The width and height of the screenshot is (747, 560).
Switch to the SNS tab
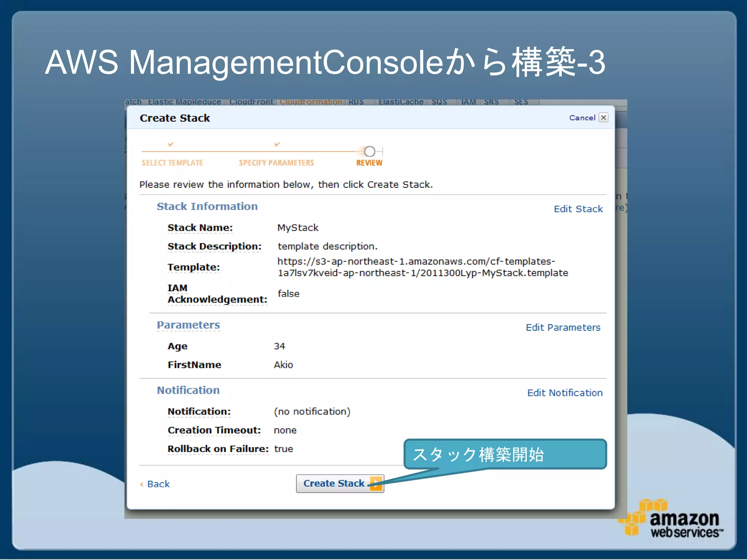click(x=491, y=102)
